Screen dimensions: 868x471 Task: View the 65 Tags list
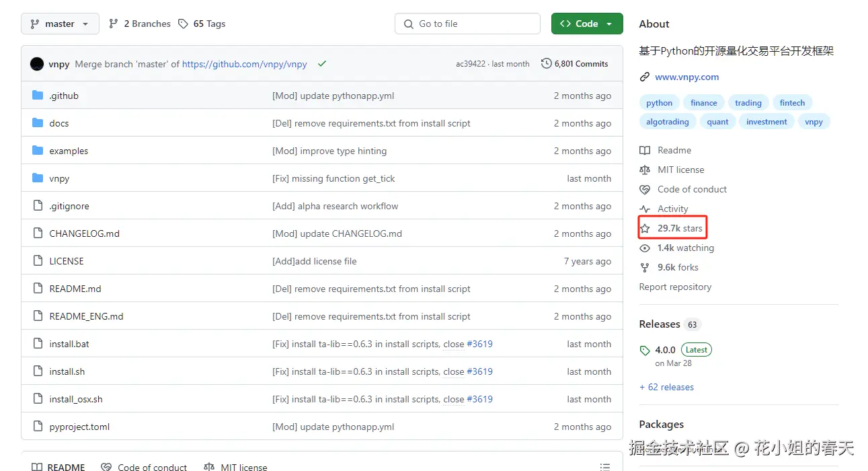pos(202,24)
